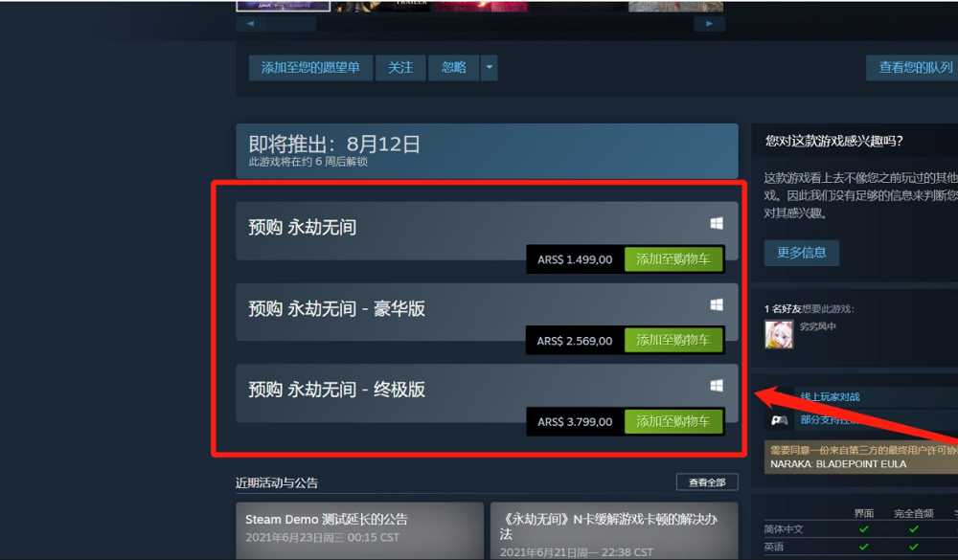Add 豪华版 edition to cart

tap(673, 341)
